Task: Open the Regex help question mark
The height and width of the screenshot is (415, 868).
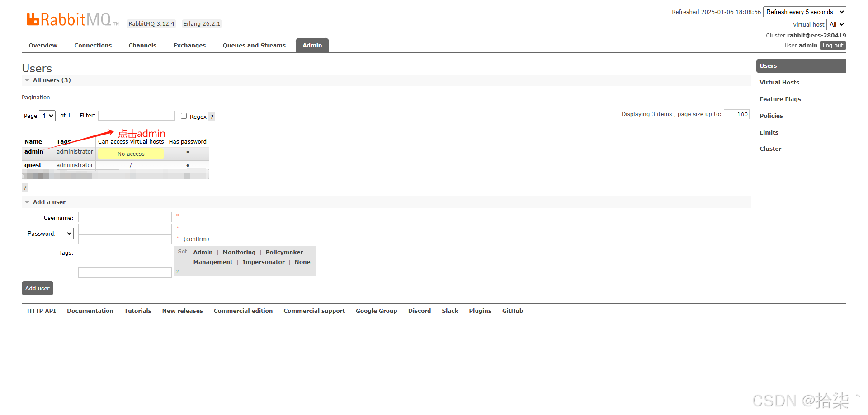Action: tap(212, 117)
